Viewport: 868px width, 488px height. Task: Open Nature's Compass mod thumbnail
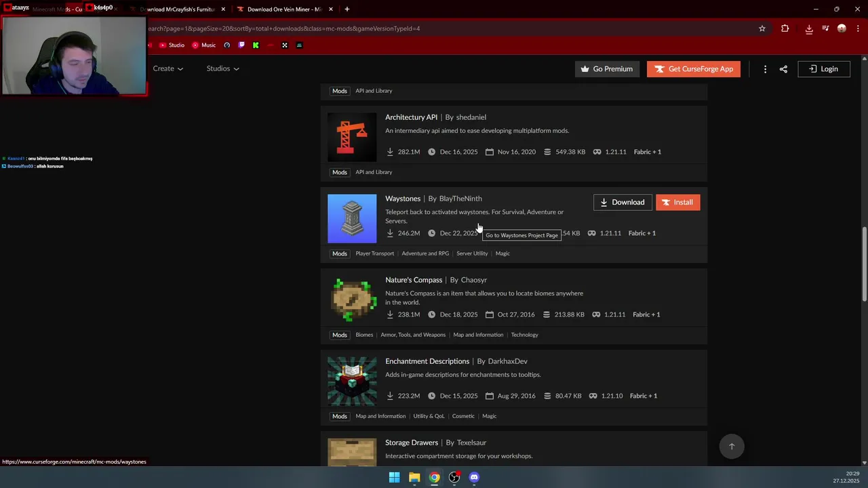[352, 300]
